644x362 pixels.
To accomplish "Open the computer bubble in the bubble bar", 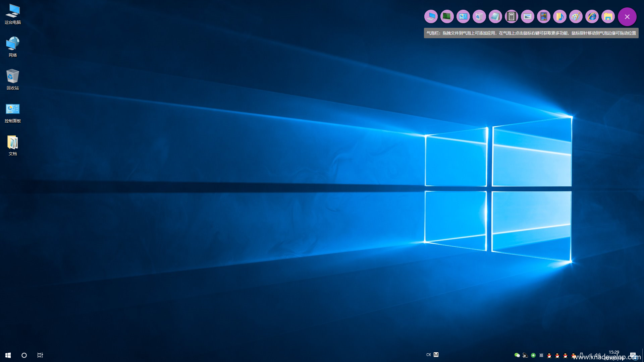I will (431, 16).
